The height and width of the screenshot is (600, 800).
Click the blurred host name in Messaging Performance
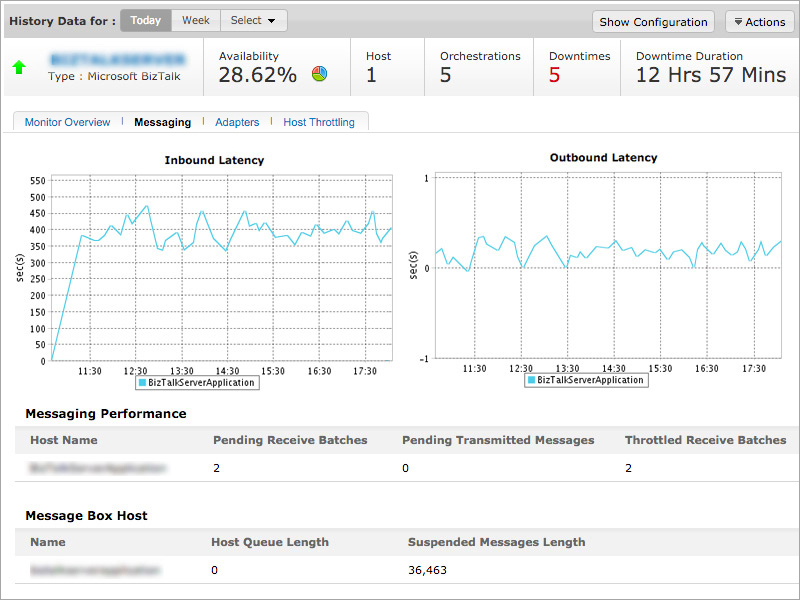click(x=97, y=468)
